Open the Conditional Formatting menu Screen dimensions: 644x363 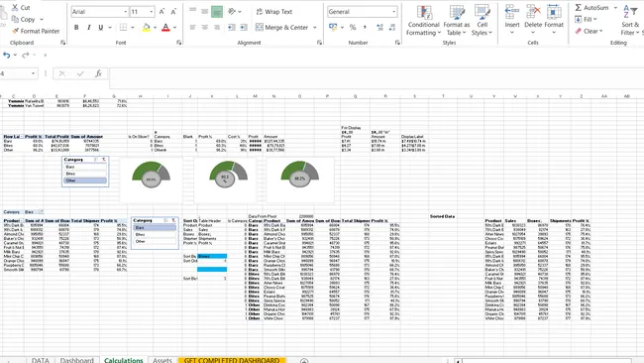[423, 21]
